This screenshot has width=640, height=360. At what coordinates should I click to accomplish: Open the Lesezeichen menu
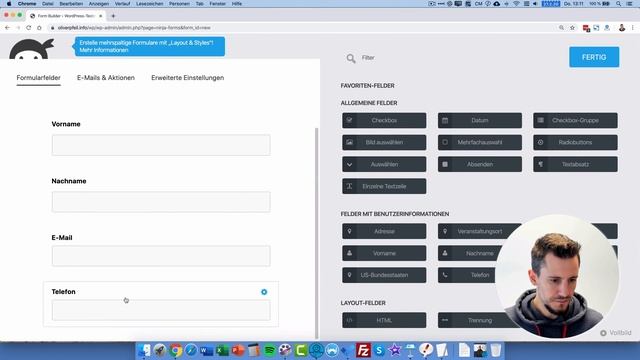pyautogui.click(x=149, y=4)
